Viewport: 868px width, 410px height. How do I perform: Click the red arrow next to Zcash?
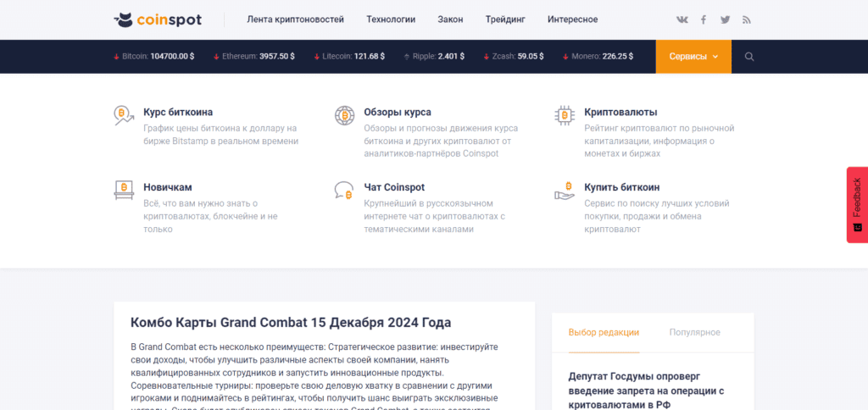click(486, 57)
